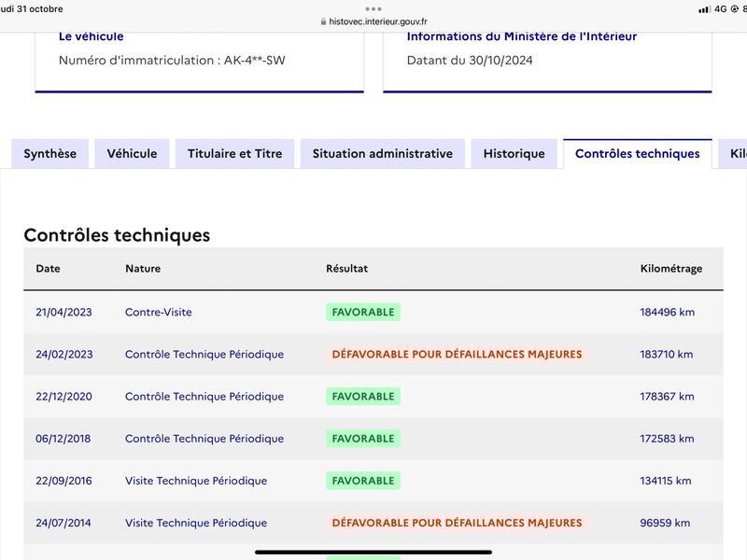Open the partially visible Kilométrage tab

[x=733, y=154]
